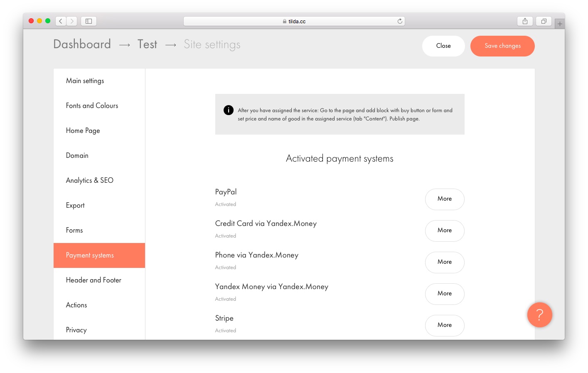The width and height of the screenshot is (588, 373).
Task: Open More for Stripe
Action: point(445,326)
